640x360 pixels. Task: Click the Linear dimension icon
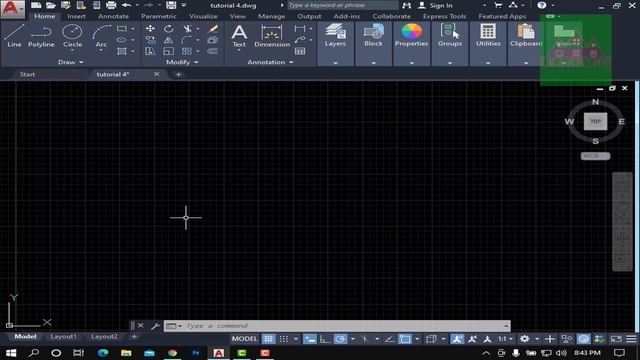[300, 29]
